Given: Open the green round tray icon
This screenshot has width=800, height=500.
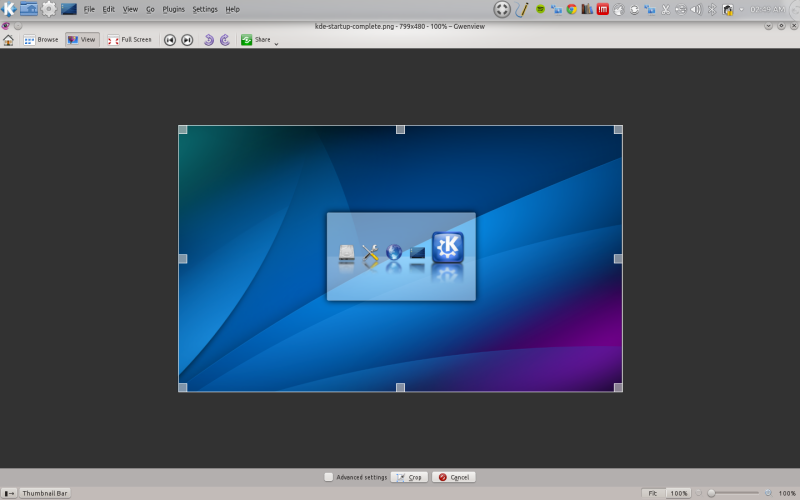Looking at the screenshot, I should (x=540, y=9).
